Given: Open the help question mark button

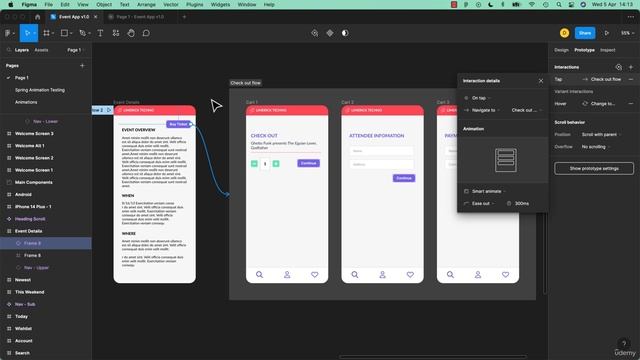Looking at the screenshot, I should pyautogui.click(x=624, y=343).
